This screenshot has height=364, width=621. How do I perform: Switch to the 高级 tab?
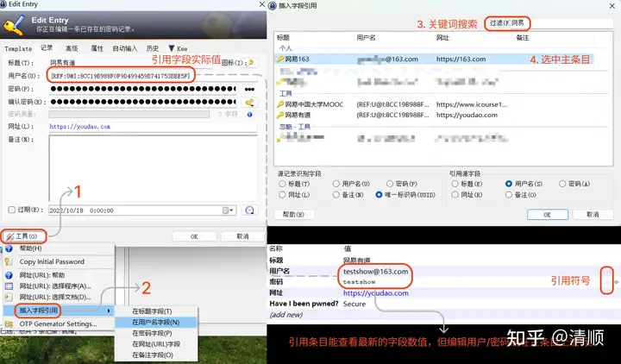pos(72,48)
